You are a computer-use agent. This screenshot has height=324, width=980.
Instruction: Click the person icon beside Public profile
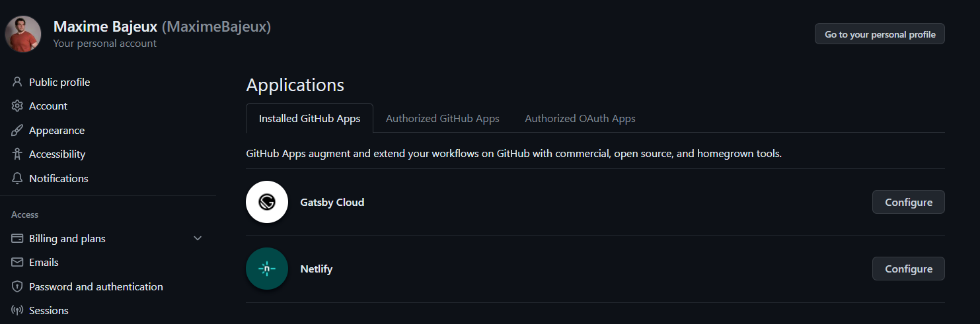click(17, 82)
